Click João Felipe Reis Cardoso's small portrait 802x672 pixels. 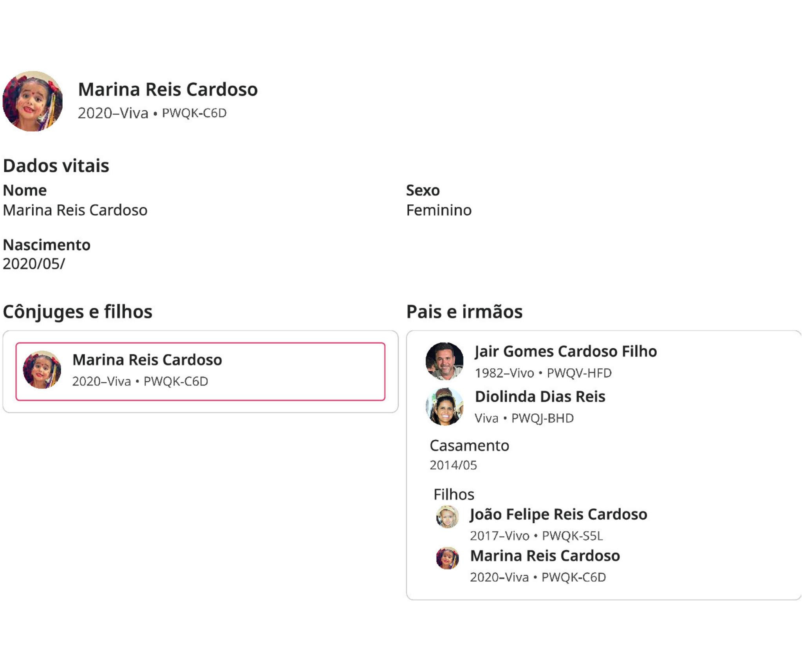pos(447,517)
